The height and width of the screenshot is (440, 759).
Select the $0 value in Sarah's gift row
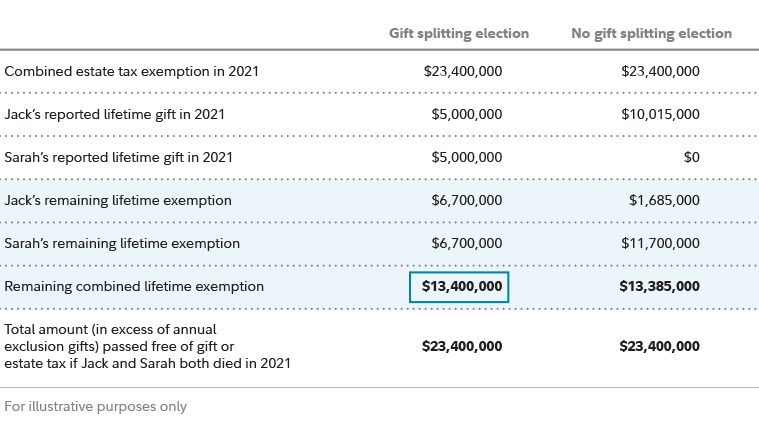(691, 157)
